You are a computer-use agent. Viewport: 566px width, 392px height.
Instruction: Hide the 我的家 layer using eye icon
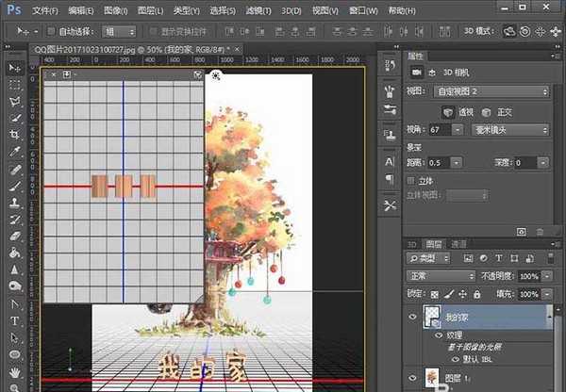[x=414, y=318]
